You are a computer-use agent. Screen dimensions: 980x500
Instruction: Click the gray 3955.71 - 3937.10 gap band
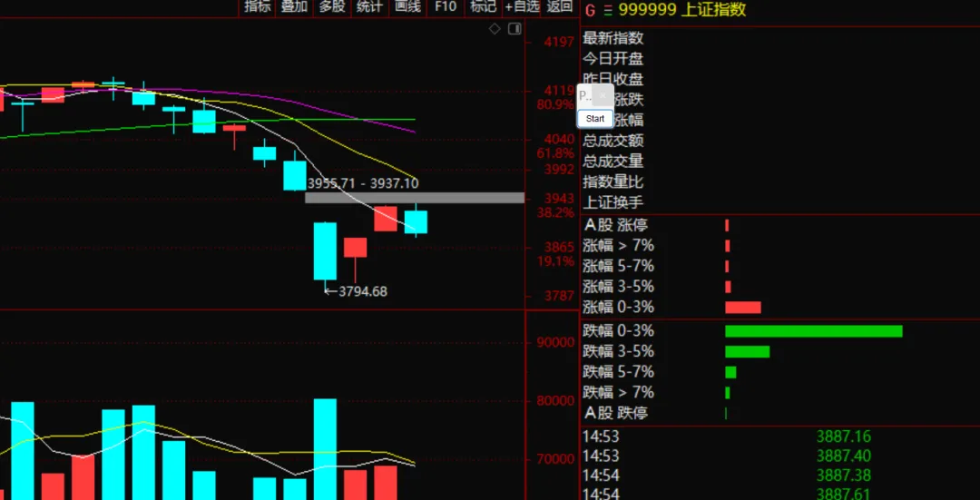[415, 198]
